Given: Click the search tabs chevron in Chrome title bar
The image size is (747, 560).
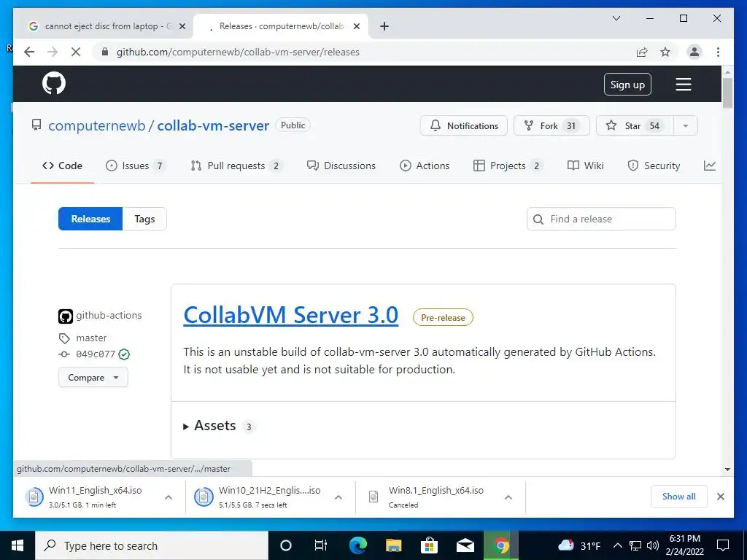Looking at the screenshot, I should (616, 18).
